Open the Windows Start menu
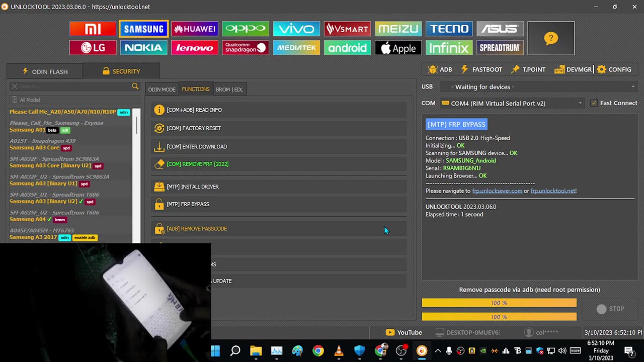Image resolution: width=644 pixels, height=362 pixels. pos(215,350)
